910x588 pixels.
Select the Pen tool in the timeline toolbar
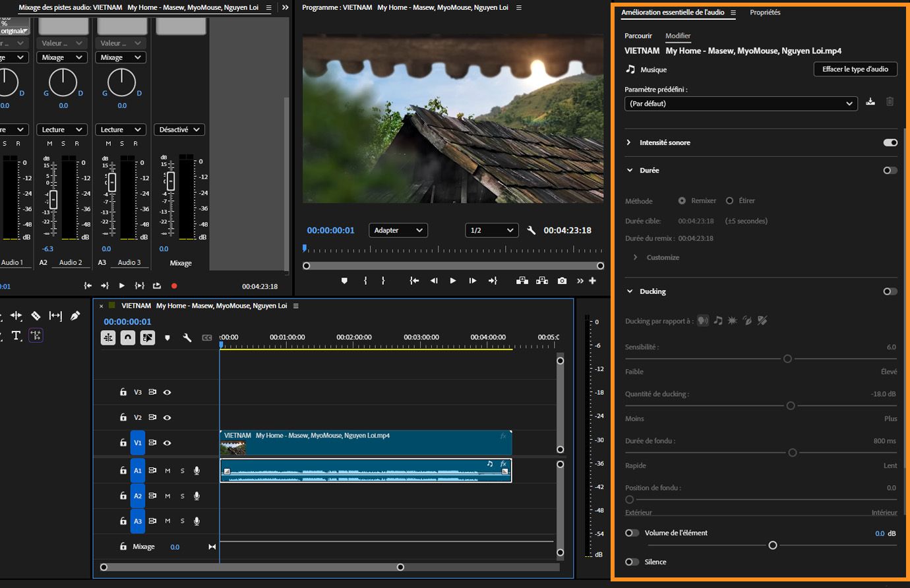[75, 316]
